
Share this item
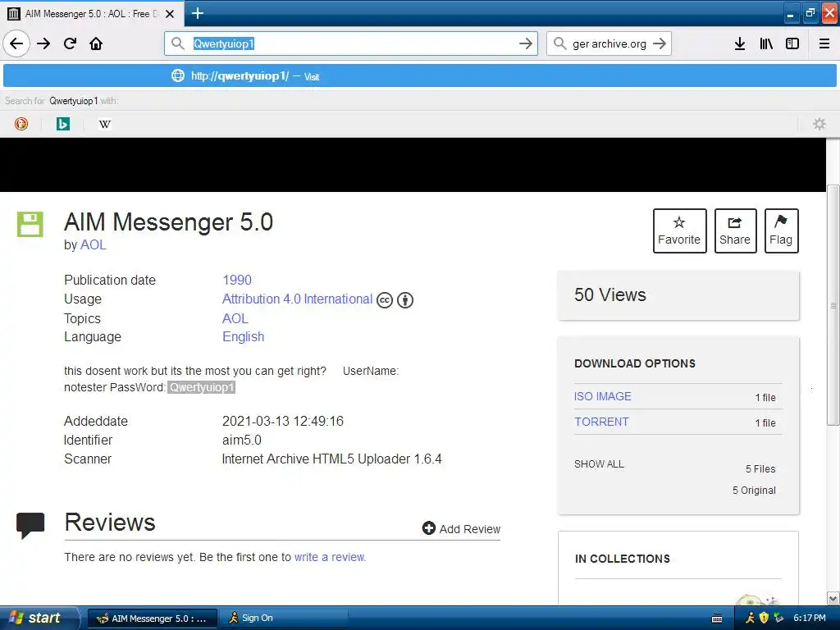[x=735, y=231]
